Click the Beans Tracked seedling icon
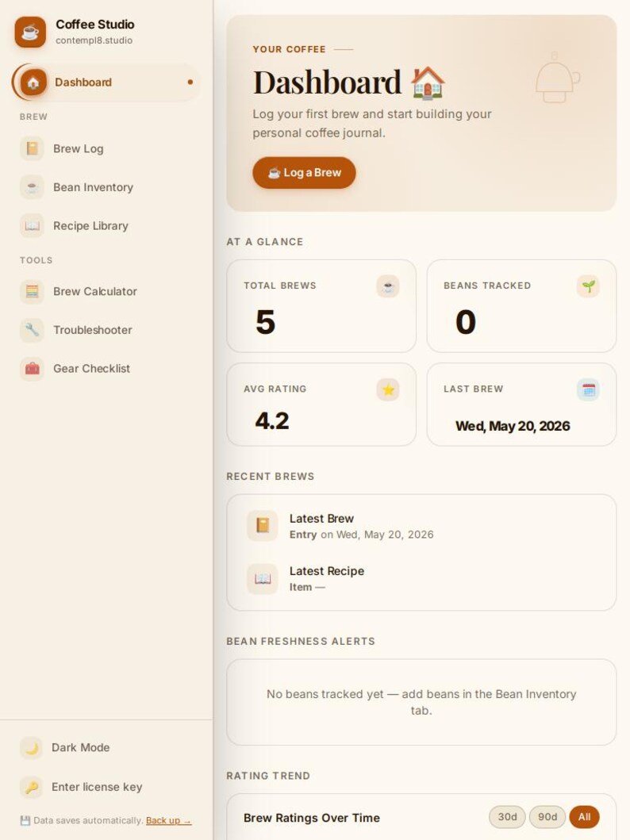Screen dimensions: 630x840 (588, 286)
